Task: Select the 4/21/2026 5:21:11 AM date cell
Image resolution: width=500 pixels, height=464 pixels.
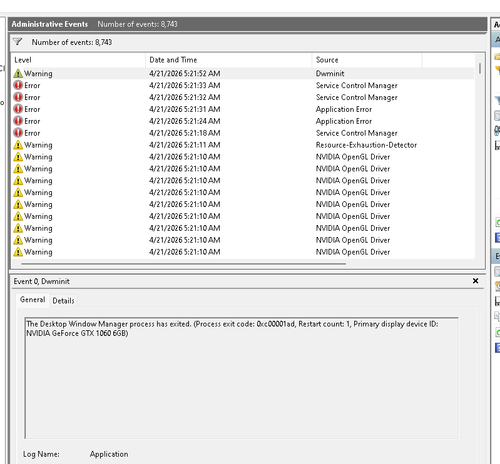Action: [185, 145]
